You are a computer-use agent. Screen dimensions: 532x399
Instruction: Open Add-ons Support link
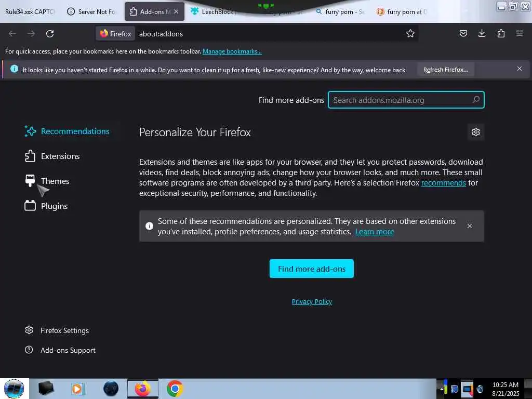pos(60,350)
